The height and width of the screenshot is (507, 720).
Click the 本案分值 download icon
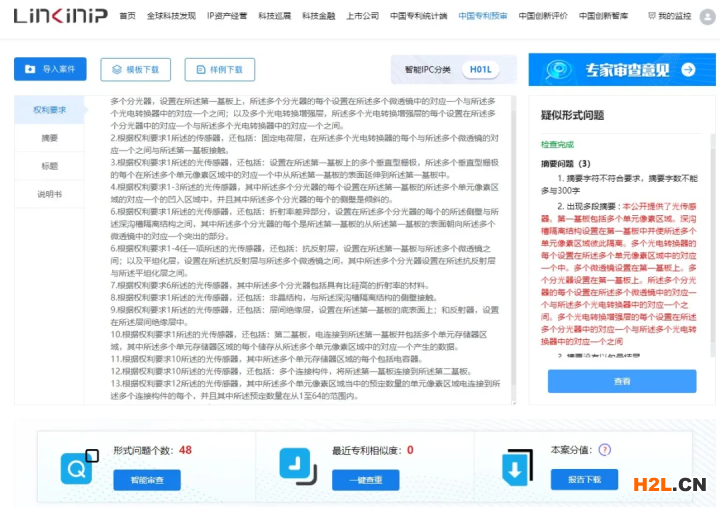point(517,467)
